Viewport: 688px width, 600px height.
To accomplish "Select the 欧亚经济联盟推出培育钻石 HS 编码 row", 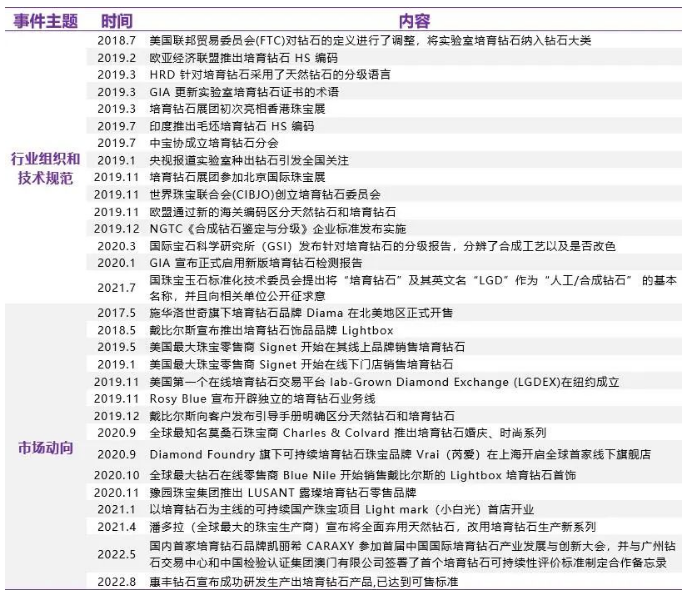I will [x=244, y=58].
